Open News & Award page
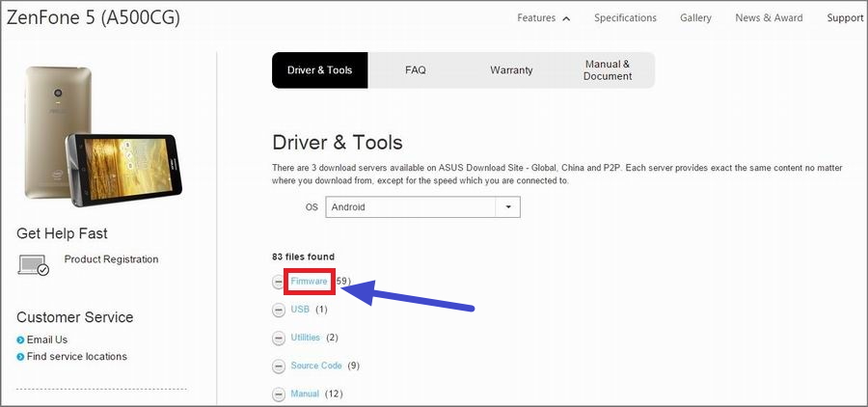The height and width of the screenshot is (407, 868). point(769,17)
